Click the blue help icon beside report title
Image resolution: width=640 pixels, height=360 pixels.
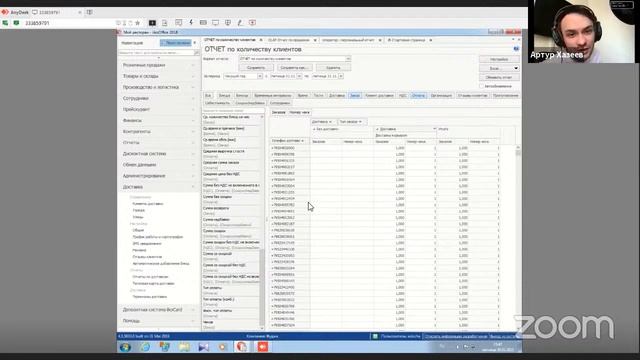tap(516, 49)
